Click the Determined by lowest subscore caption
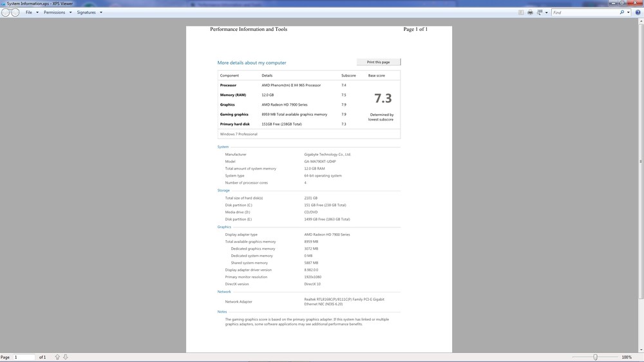The width and height of the screenshot is (644, 362). (x=381, y=117)
